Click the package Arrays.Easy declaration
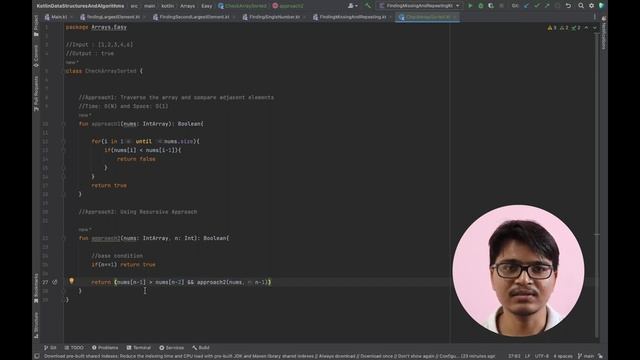640x360 pixels. pyautogui.click(x=96, y=27)
